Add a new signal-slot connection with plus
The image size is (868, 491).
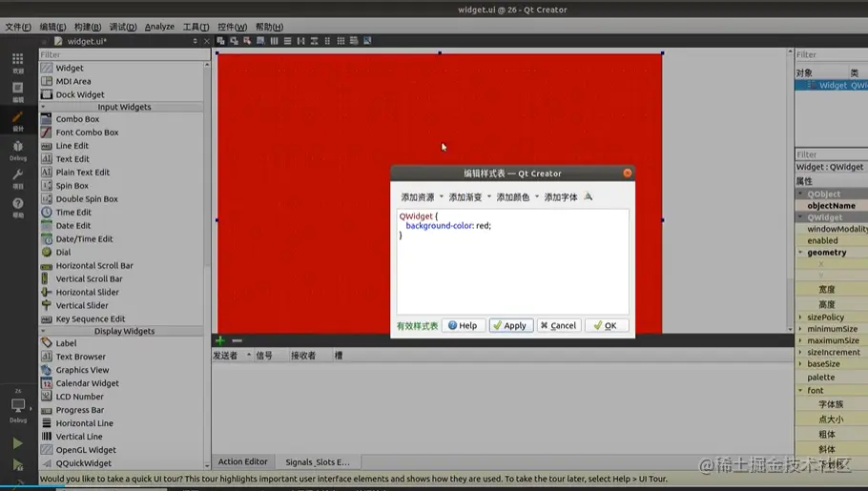click(x=220, y=340)
